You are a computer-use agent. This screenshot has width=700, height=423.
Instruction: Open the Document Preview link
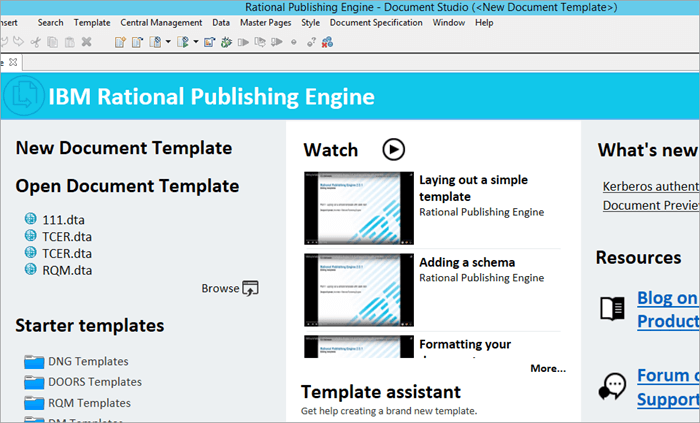click(651, 205)
